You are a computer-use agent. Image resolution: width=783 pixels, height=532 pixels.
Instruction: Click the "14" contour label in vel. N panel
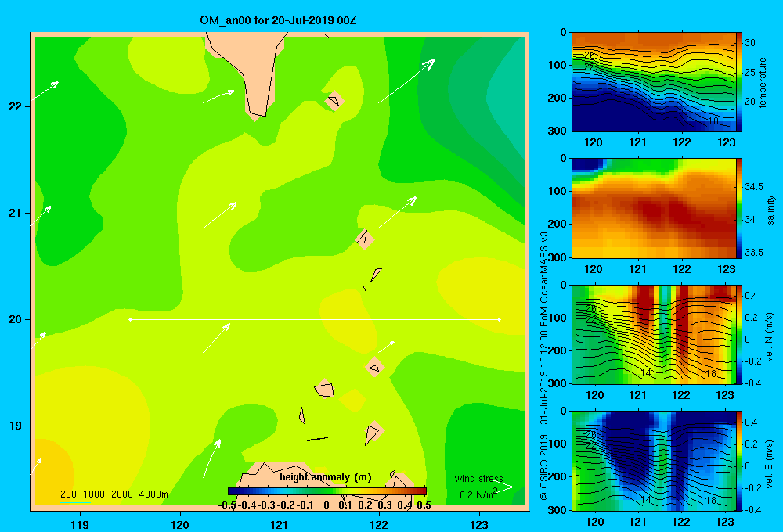[646, 373]
